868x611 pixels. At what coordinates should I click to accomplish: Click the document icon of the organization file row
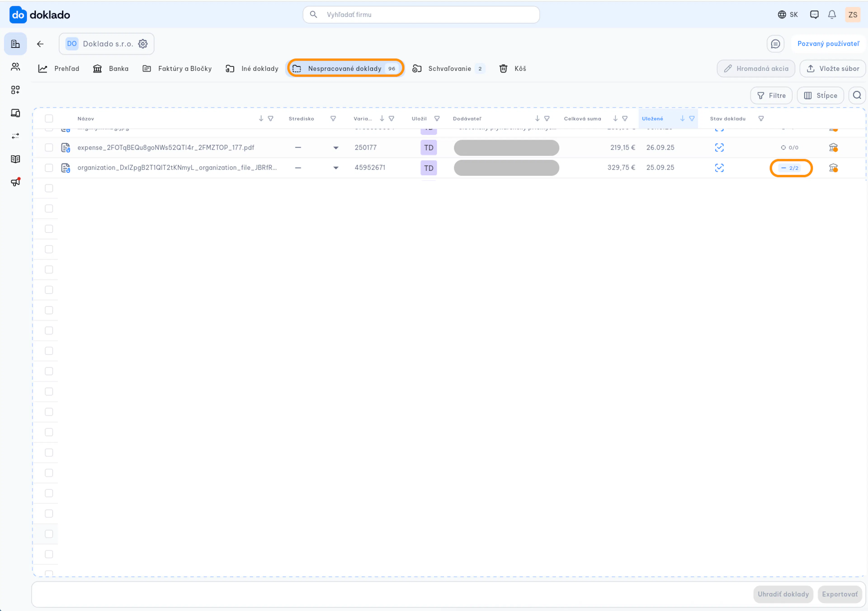click(66, 168)
